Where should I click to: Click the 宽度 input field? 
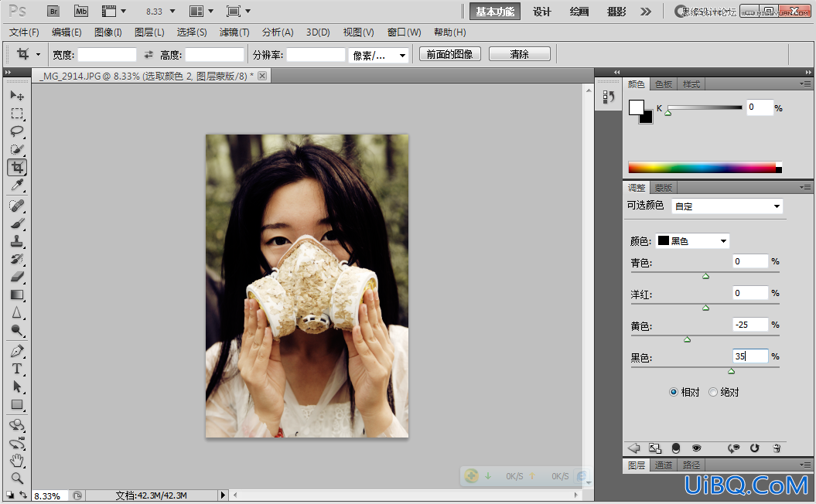coord(108,55)
